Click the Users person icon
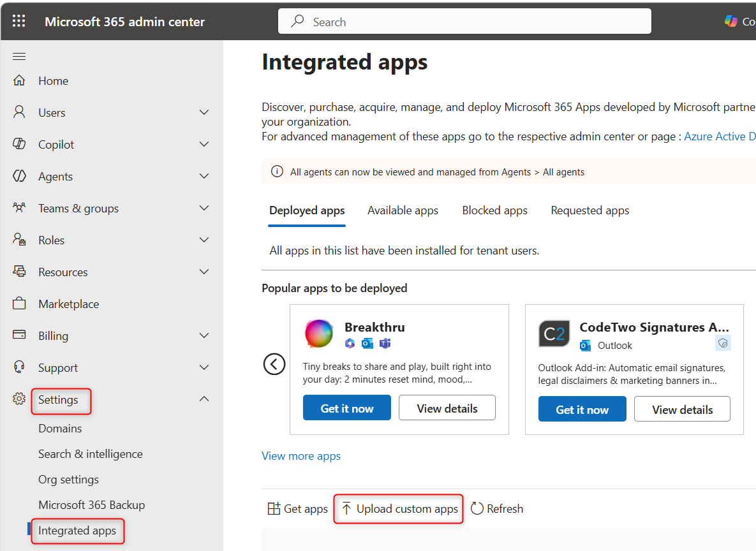The image size is (756, 551). pos(19,112)
